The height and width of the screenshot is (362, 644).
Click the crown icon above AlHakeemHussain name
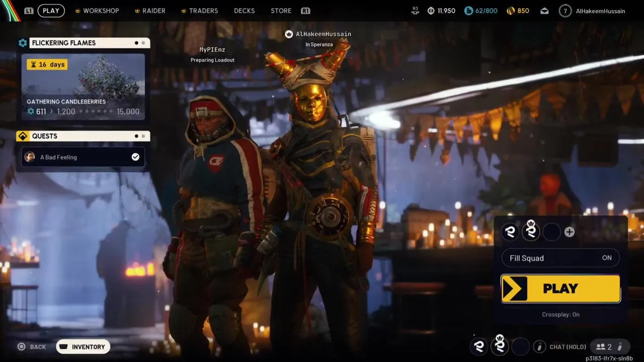point(289,34)
